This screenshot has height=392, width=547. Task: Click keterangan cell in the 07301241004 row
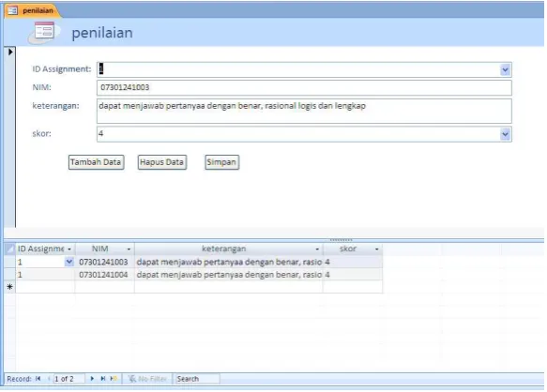(x=229, y=275)
